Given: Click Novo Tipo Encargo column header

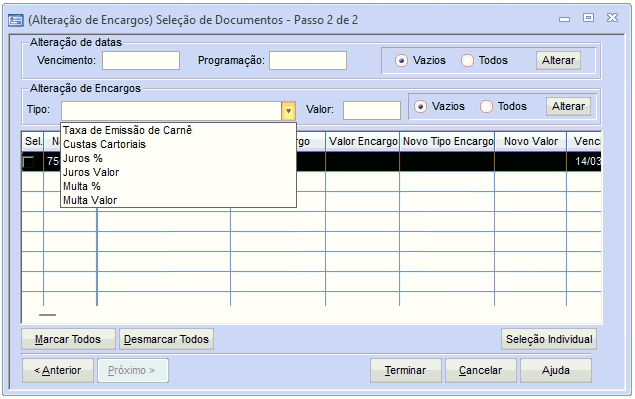Looking at the screenshot, I should (x=447, y=141).
